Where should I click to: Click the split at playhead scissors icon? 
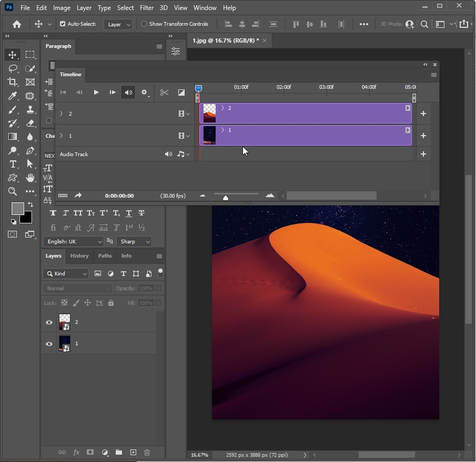[x=164, y=93]
